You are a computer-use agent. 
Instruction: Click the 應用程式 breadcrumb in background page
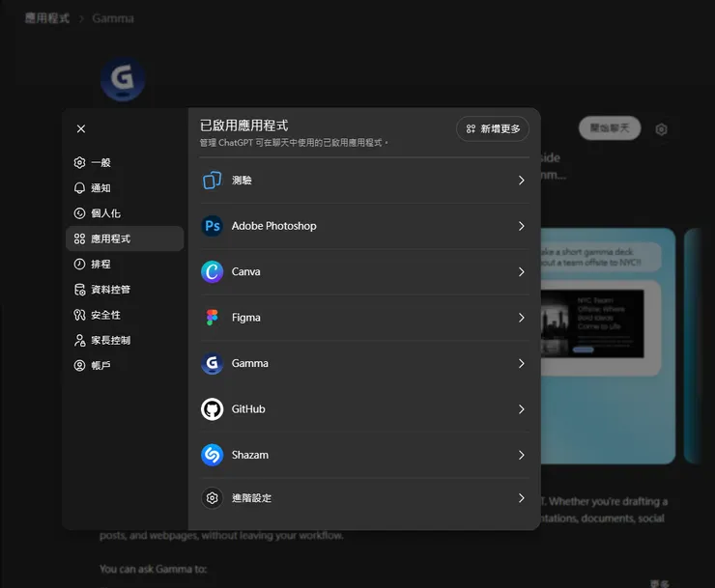pyautogui.click(x=47, y=18)
